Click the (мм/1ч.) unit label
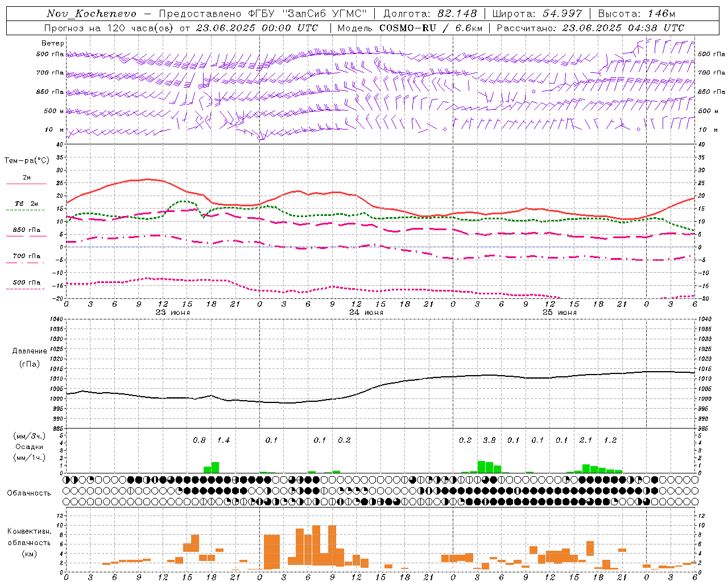The width and height of the screenshot is (728, 582). 28,458
